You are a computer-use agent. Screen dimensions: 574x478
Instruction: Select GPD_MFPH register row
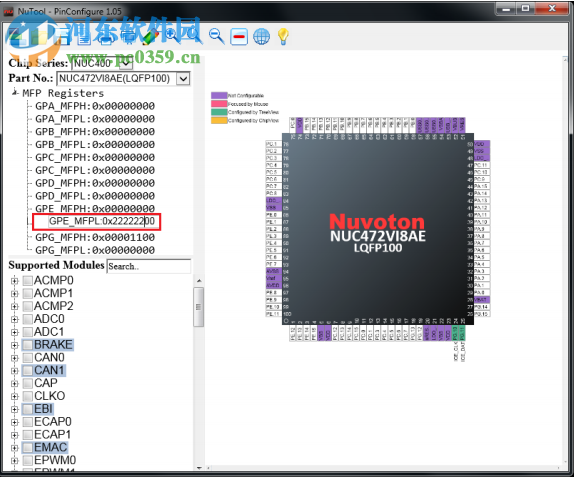click(x=95, y=183)
